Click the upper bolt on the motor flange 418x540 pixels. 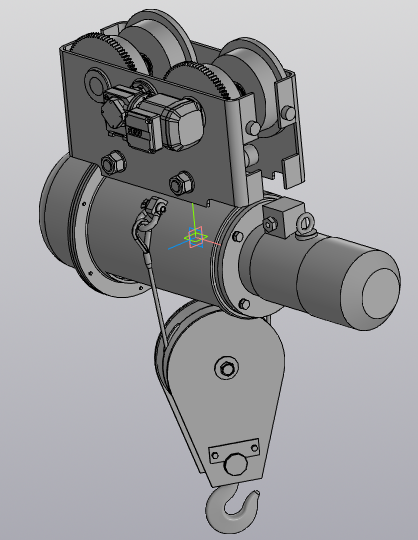coord(238,237)
